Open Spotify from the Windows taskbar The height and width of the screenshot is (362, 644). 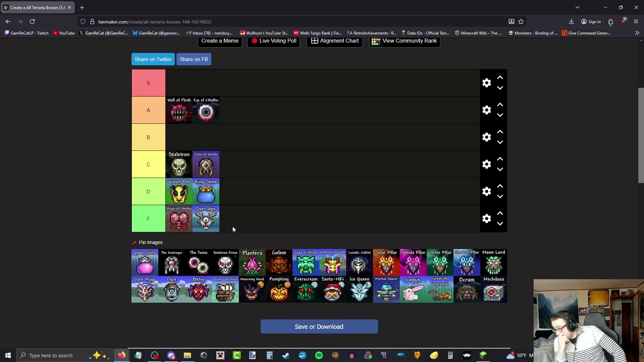[319, 355]
